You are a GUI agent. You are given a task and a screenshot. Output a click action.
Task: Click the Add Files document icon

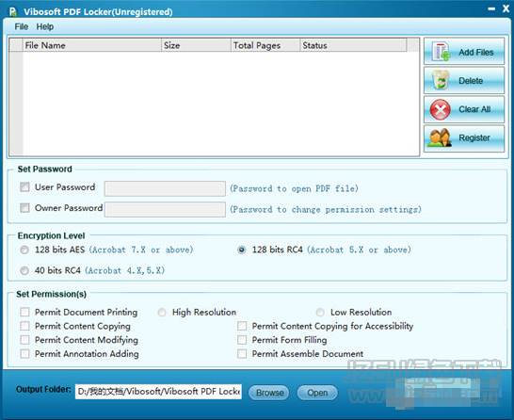[441, 52]
